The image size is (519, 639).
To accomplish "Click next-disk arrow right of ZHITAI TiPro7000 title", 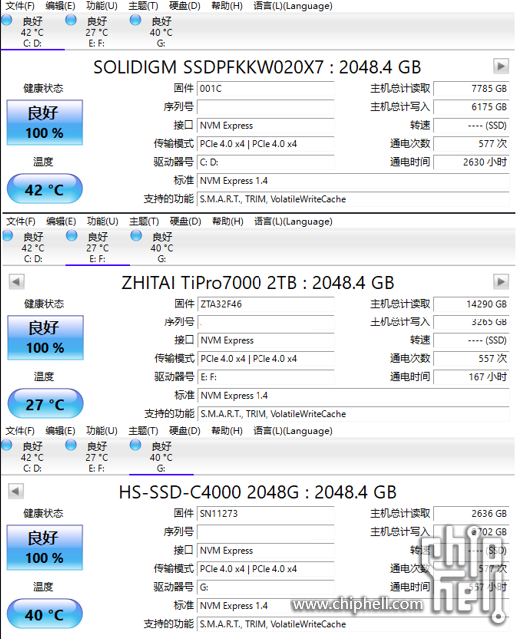I will point(501,282).
